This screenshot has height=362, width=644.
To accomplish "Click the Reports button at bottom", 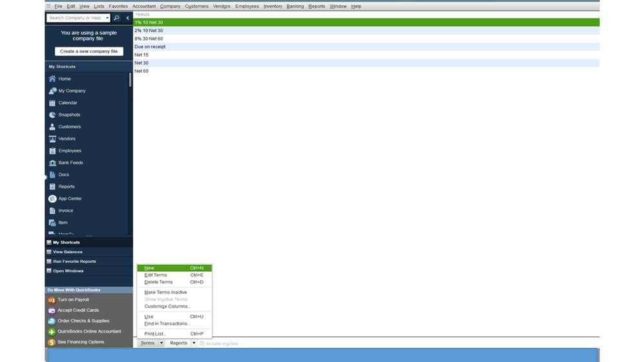I will point(179,343).
